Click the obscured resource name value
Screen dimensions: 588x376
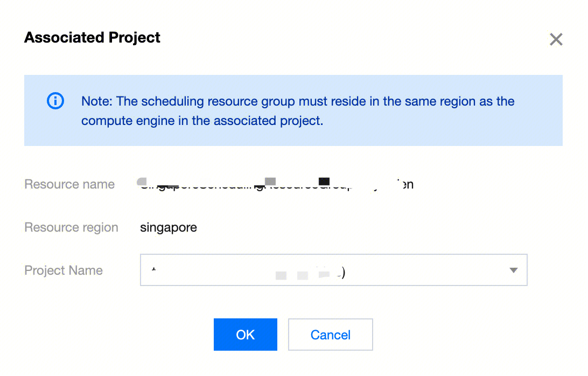pos(276,184)
